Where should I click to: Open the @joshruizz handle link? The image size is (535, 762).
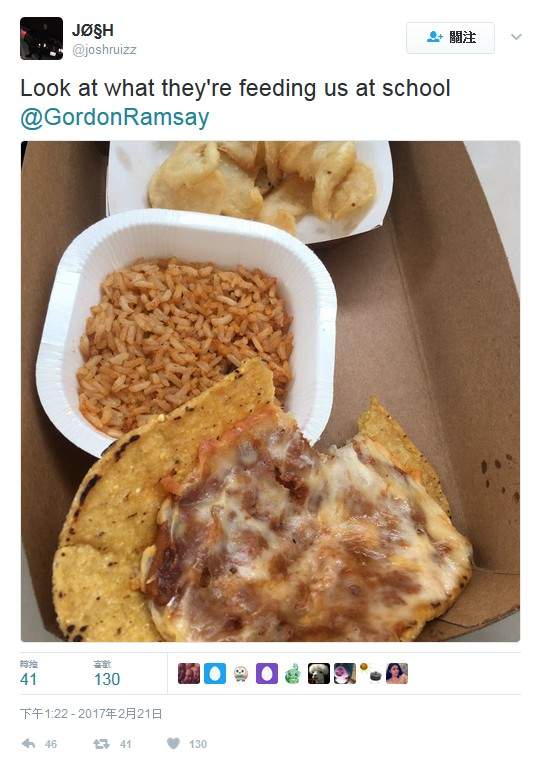click(104, 50)
